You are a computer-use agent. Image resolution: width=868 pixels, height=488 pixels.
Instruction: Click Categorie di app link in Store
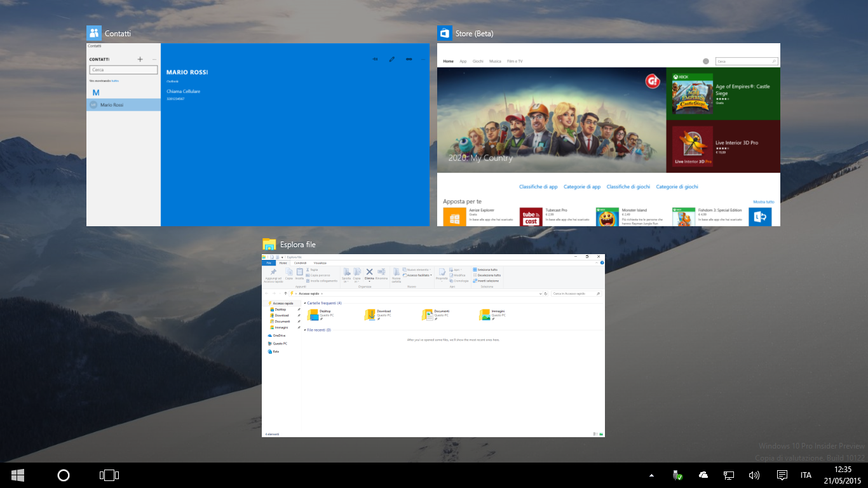582,187
